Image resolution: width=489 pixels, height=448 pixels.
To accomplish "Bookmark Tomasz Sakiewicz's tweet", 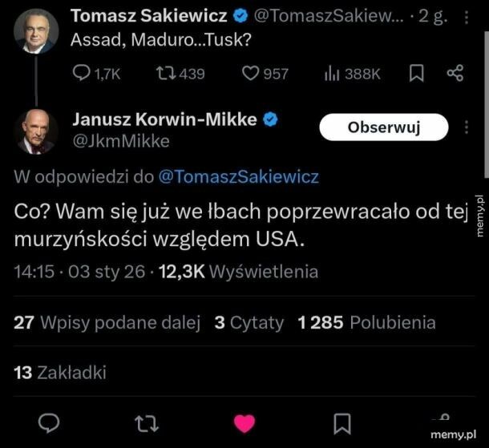I will coord(417,74).
